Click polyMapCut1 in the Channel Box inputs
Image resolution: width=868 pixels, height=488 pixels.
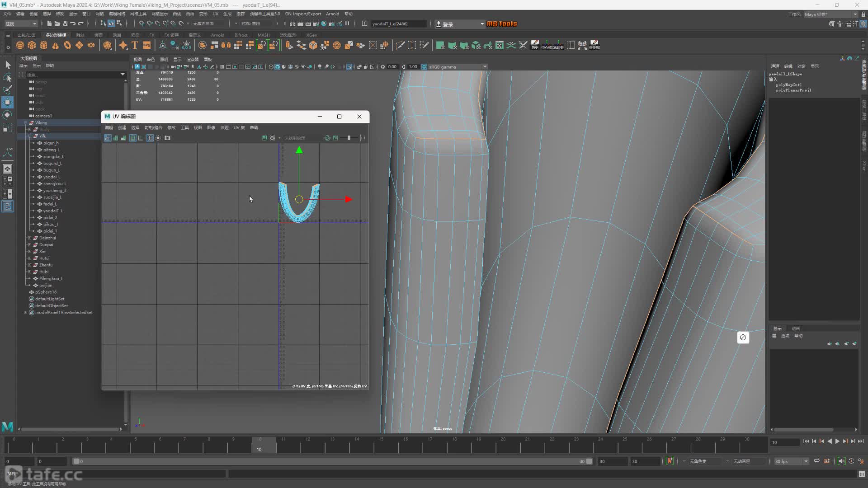pyautogui.click(x=789, y=85)
